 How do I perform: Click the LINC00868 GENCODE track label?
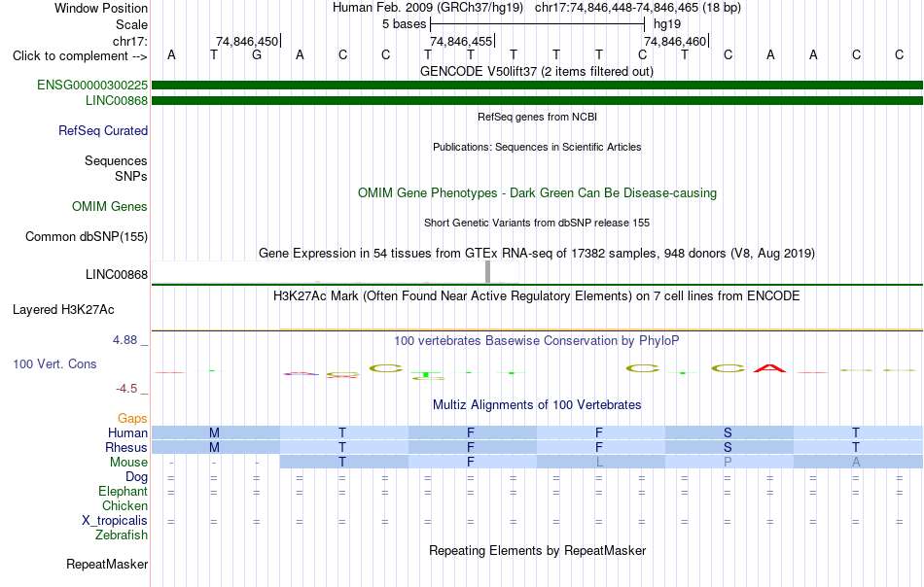(x=117, y=101)
